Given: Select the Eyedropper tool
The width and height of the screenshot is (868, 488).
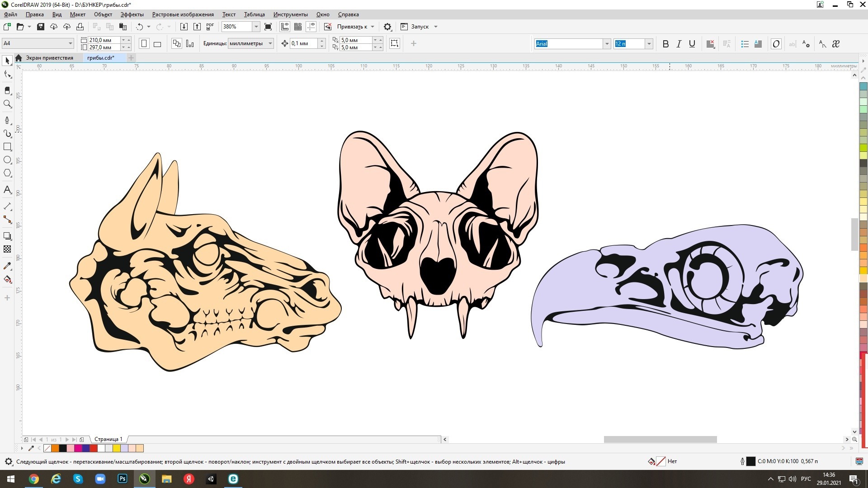Looking at the screenshot, I should pyautogui.click(x=7, y=266).
